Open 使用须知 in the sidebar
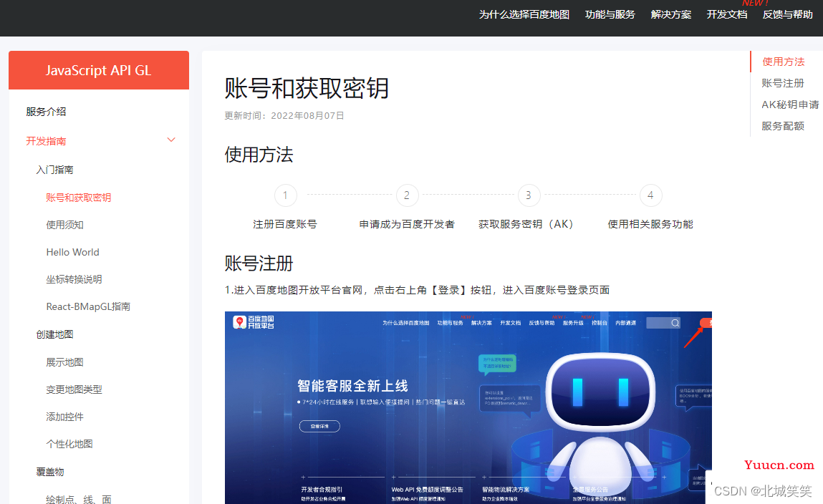The image size is (823, 504). 65,225
